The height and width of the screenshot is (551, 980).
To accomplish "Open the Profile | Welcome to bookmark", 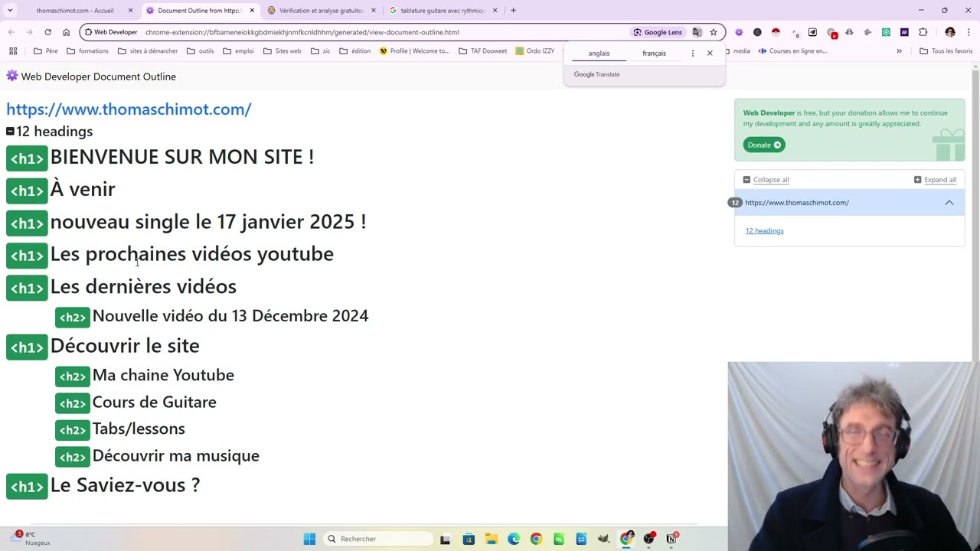I will [x=415, y=51].
